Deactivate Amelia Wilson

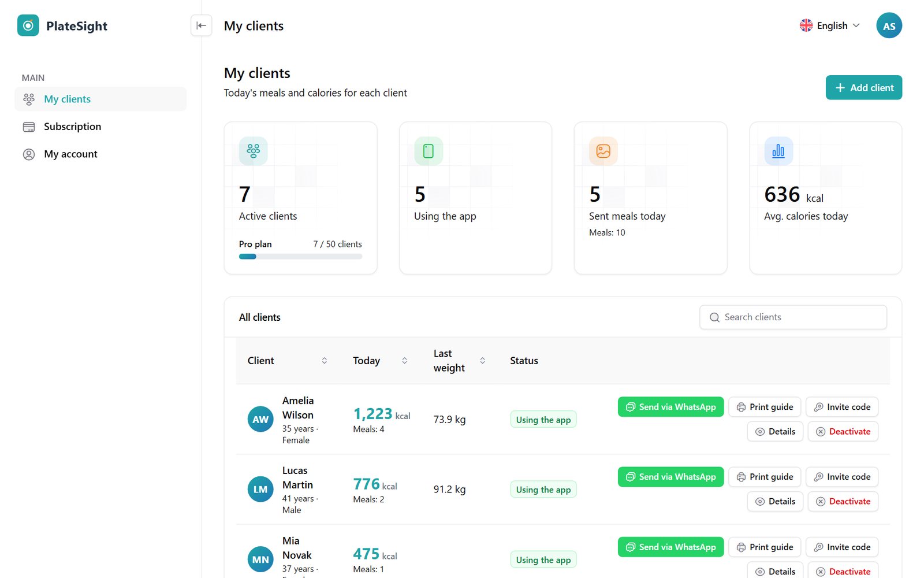tap(843, 432)
